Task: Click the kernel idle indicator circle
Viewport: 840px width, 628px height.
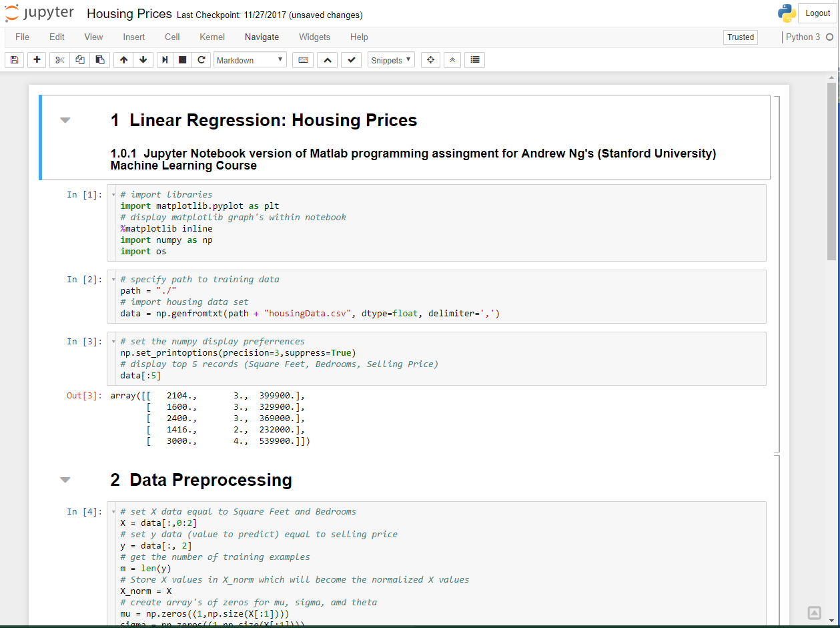Action: click(830, 37)
